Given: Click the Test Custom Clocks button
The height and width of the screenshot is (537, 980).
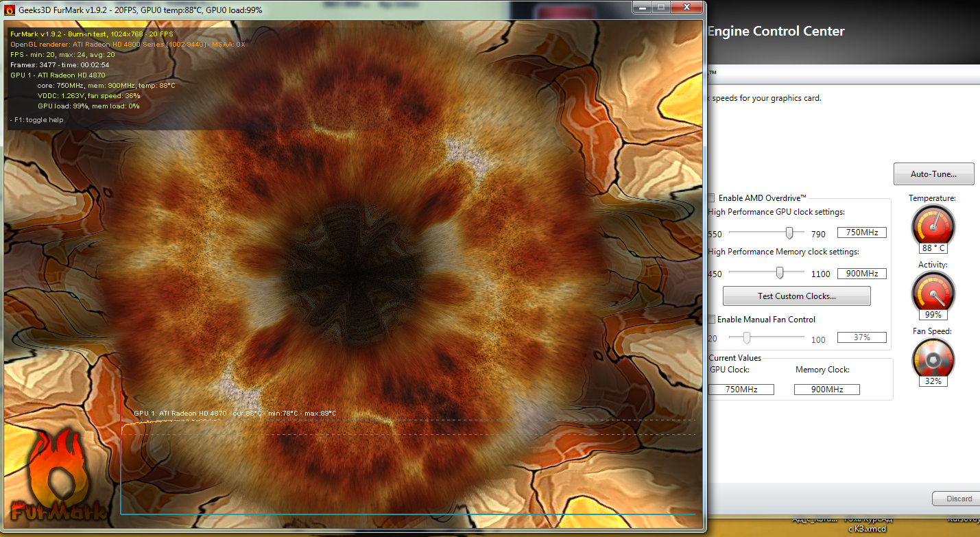Looking at the screenshot, I should tap(796, 296).
